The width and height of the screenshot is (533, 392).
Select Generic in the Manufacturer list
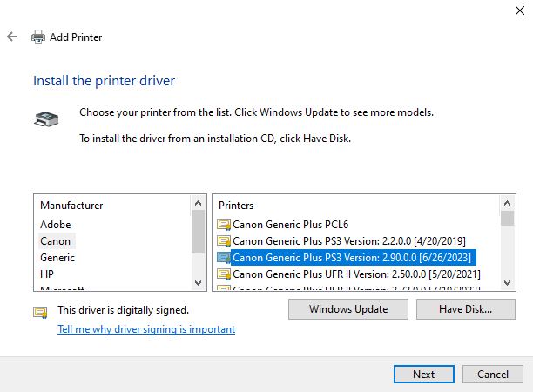pos(57,258)
